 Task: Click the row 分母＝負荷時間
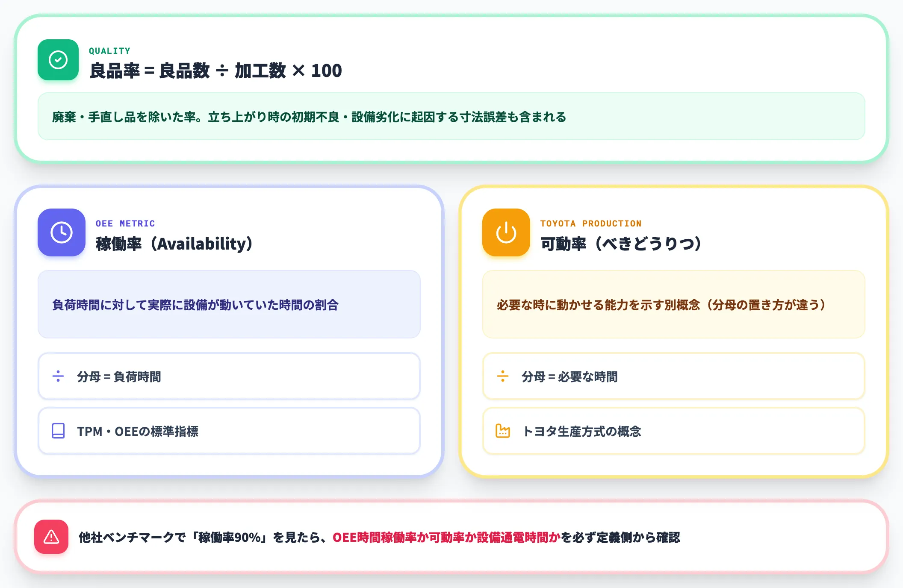click(229, 376)
